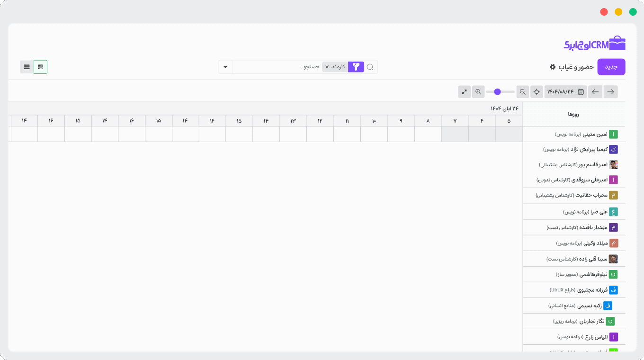Click the CRM اوج ابری logo

(595, 44)
